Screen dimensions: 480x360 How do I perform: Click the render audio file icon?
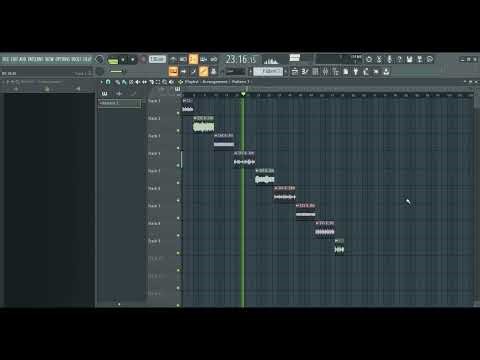click(x=420, y=60)
